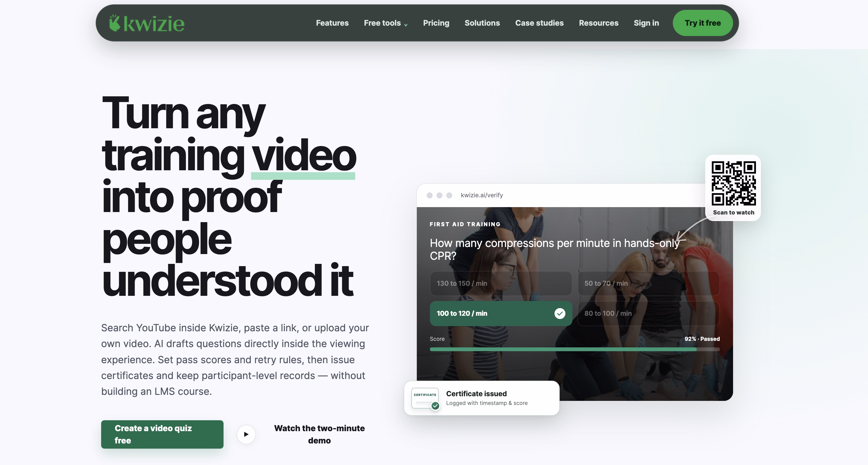The height and width of the screenshot is (465, 868).
Task: Select the 80 to 100 / min answer
Action: pyautogui.click(x=648, y=313)
